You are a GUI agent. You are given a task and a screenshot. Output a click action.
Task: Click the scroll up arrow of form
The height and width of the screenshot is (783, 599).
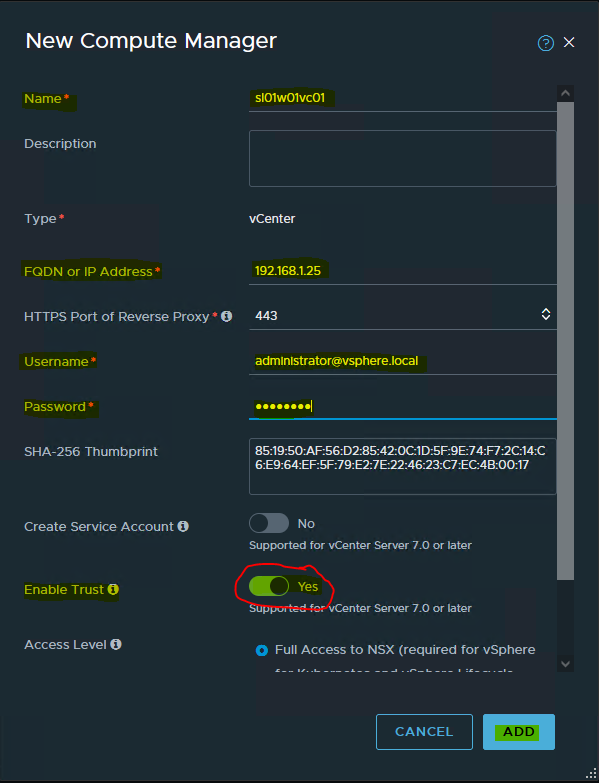coord(566,93)
